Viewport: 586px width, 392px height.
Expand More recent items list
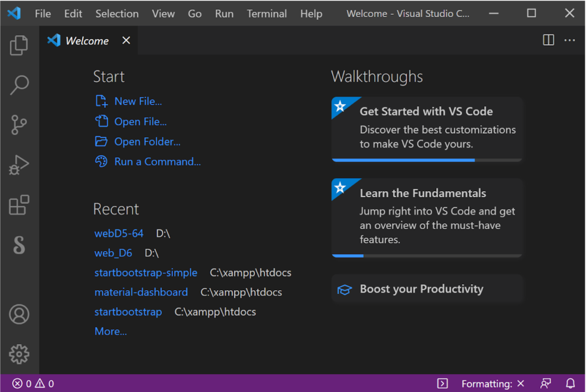[x=111, y=331]
